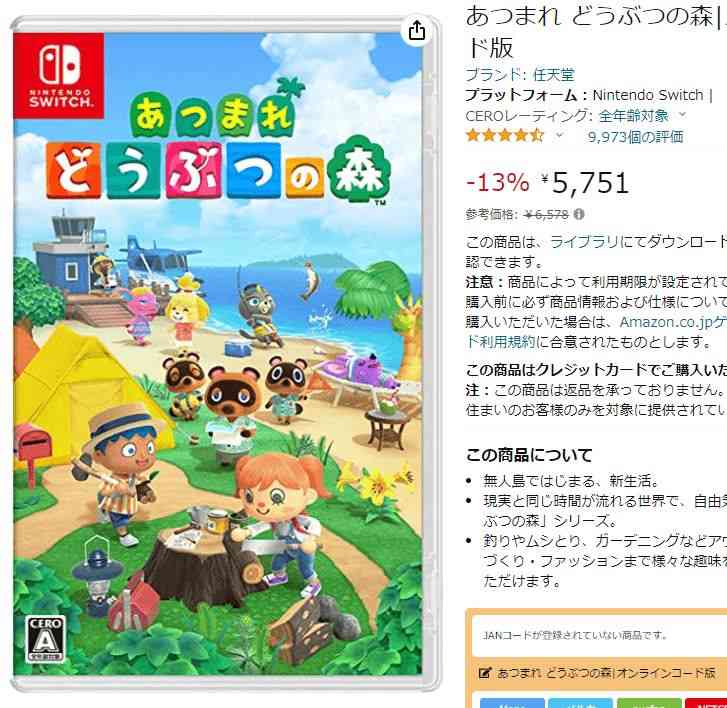Click the red button in bottom row

coord(706,703)
